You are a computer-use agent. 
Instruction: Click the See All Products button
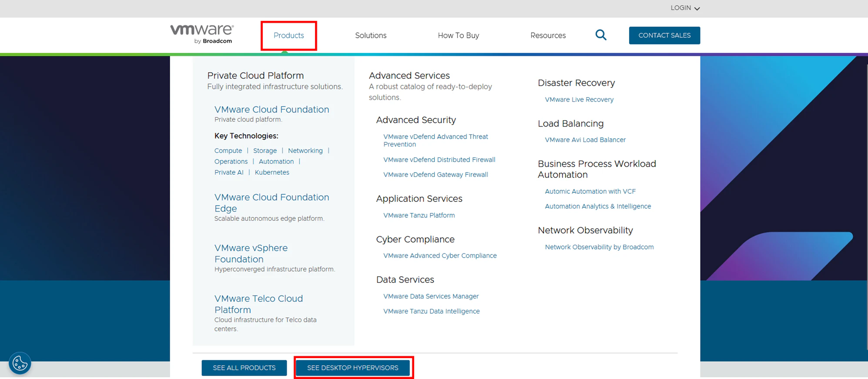coord(244,368)
